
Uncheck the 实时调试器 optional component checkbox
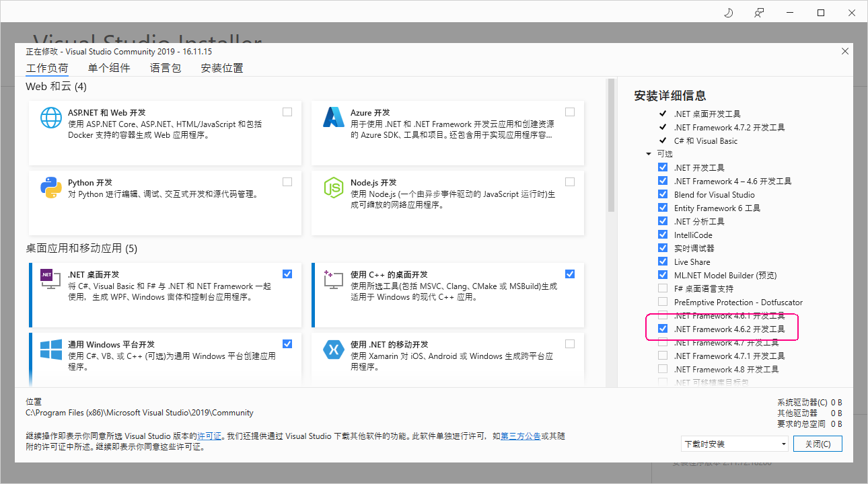663,248
